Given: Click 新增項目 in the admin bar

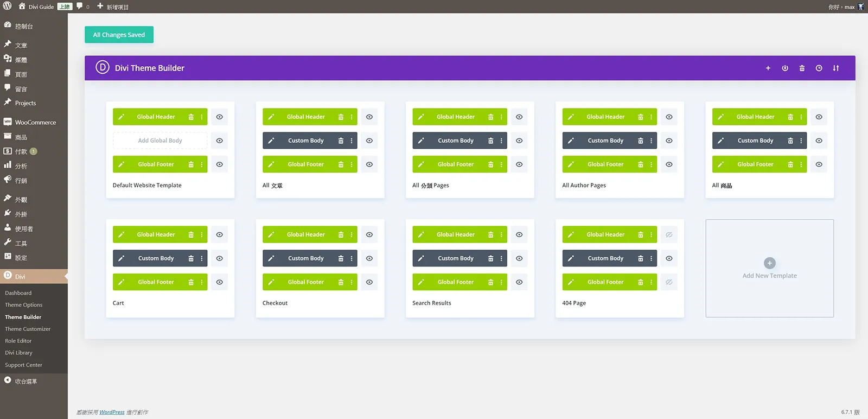Looking at the screenshot, I should point(113,7).
